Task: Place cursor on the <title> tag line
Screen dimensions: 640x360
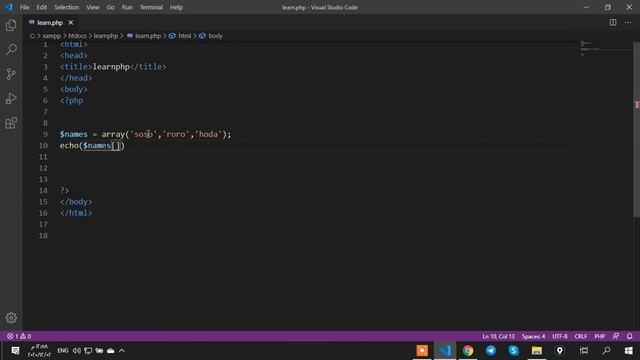Action: 113,67
